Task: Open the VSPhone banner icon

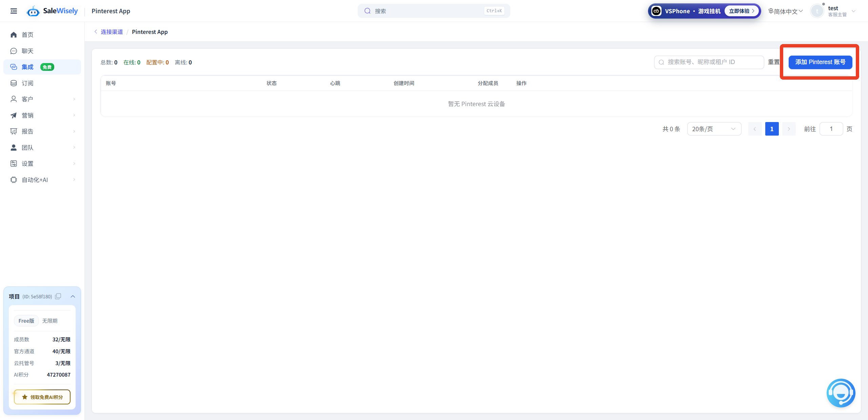Action: tap(656, 11)
